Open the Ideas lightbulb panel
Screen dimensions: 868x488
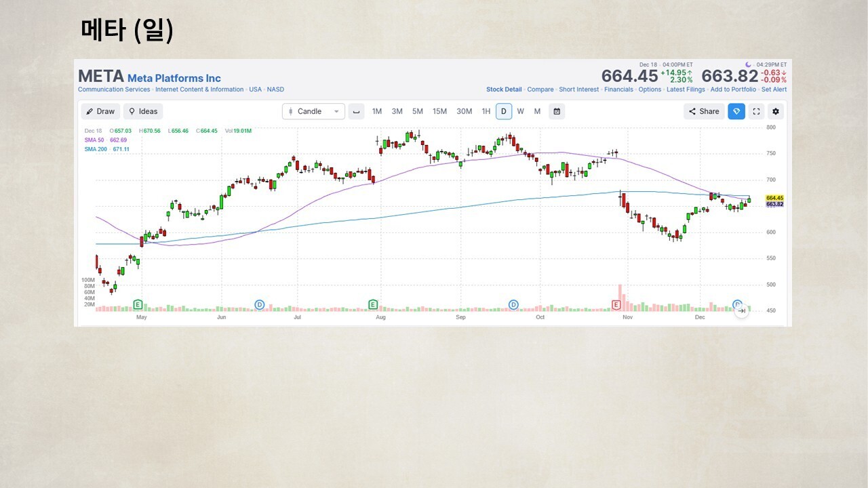(x=142, y=112)
